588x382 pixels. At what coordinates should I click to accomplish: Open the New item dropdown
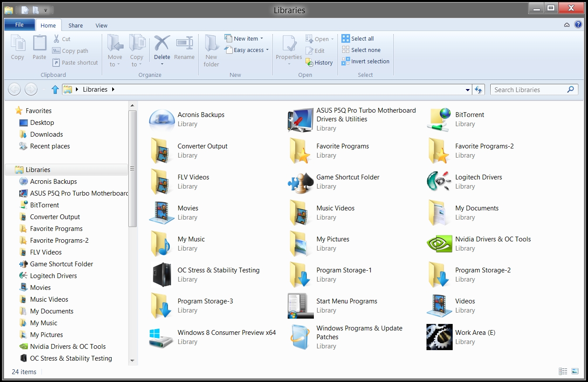click(x=244, y=38)
